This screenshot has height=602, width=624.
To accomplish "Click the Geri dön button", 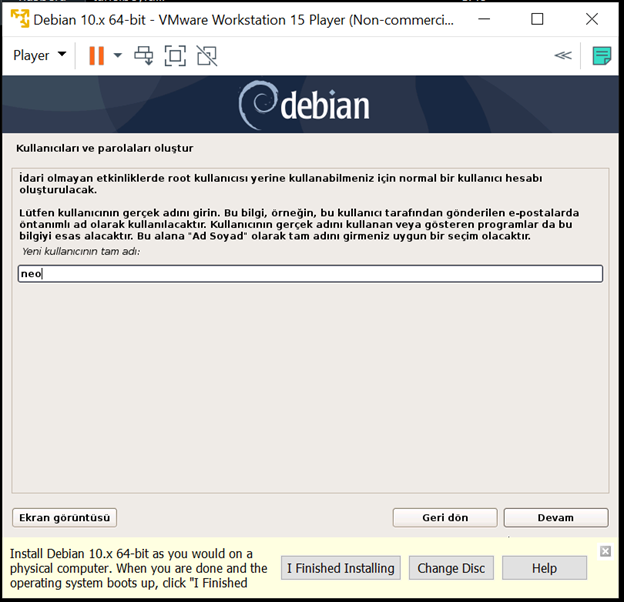I will (445, 518).
